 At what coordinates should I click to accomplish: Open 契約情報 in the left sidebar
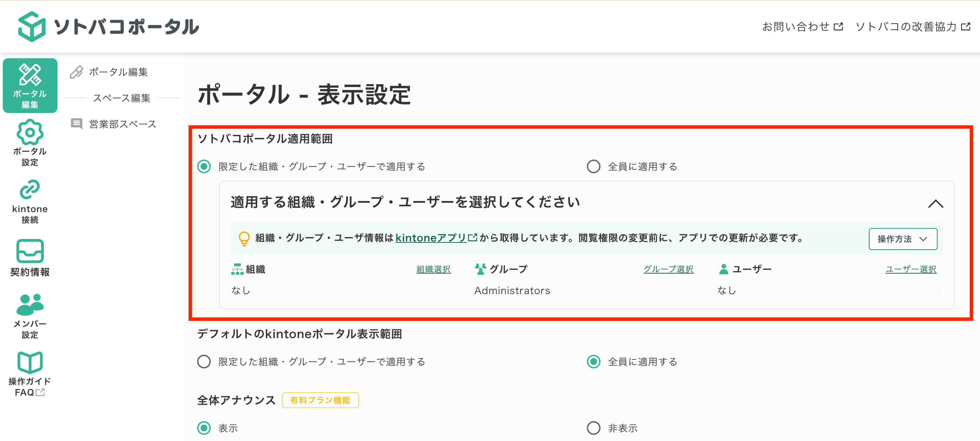pos(30,257)
